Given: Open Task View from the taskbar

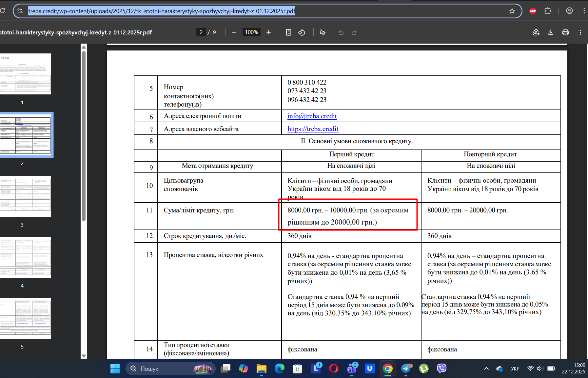Looking at the screenshot, I should pyautogui.click(x=225, y=368).
